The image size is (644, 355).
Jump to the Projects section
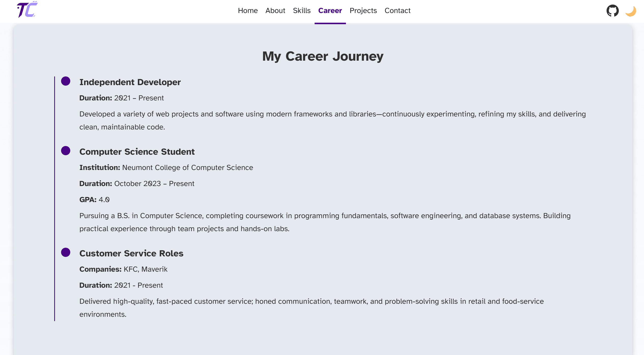[x=363, y=11]
